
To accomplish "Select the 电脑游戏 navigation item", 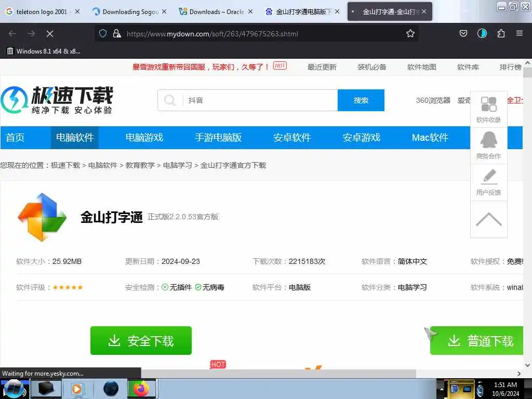I will (144, 137).
